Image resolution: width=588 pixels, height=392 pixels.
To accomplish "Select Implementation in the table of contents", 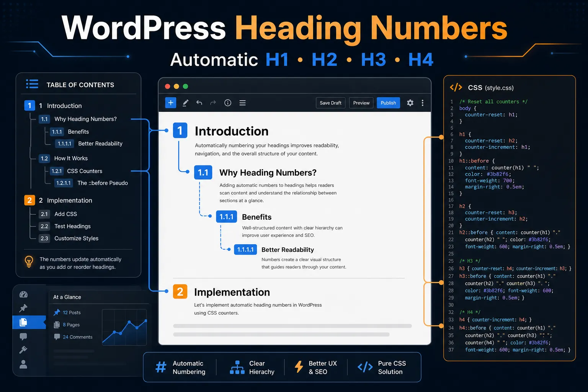I will 70,200.
